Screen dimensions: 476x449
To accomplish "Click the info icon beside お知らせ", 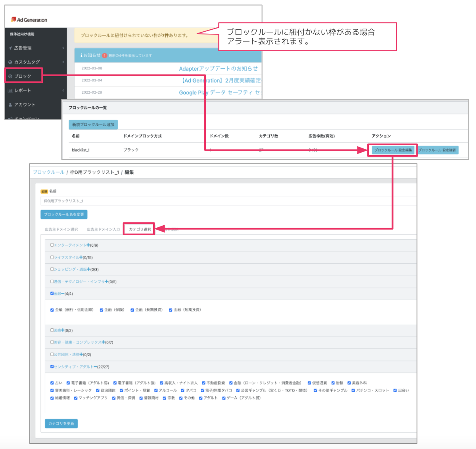I will pyautogui.click(x=81, y=56).
